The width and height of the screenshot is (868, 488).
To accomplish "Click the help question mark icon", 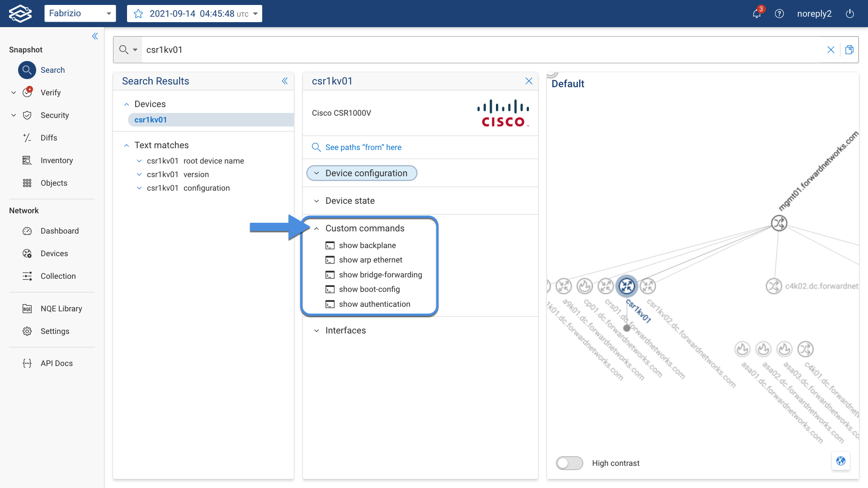I will tap(779, 14).
